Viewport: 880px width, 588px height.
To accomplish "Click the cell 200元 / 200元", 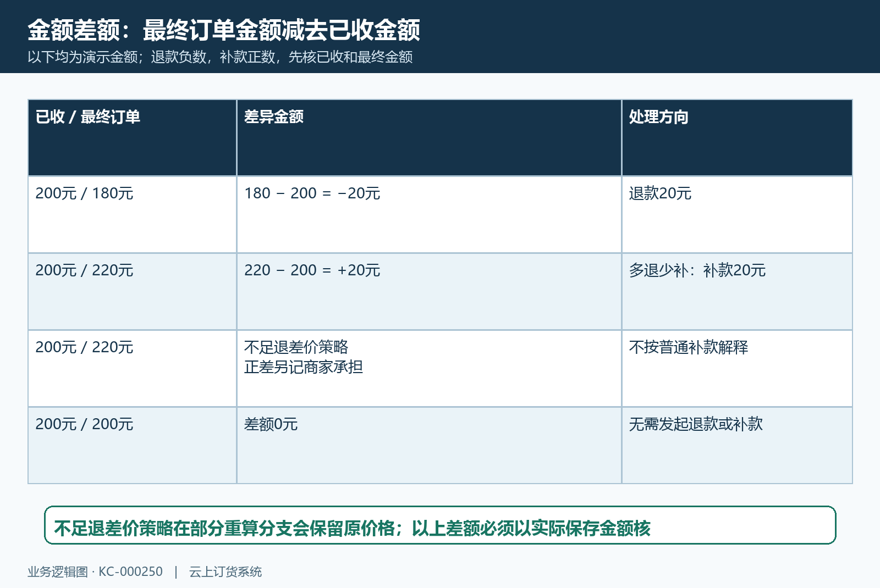I will (x=133, y=446).
